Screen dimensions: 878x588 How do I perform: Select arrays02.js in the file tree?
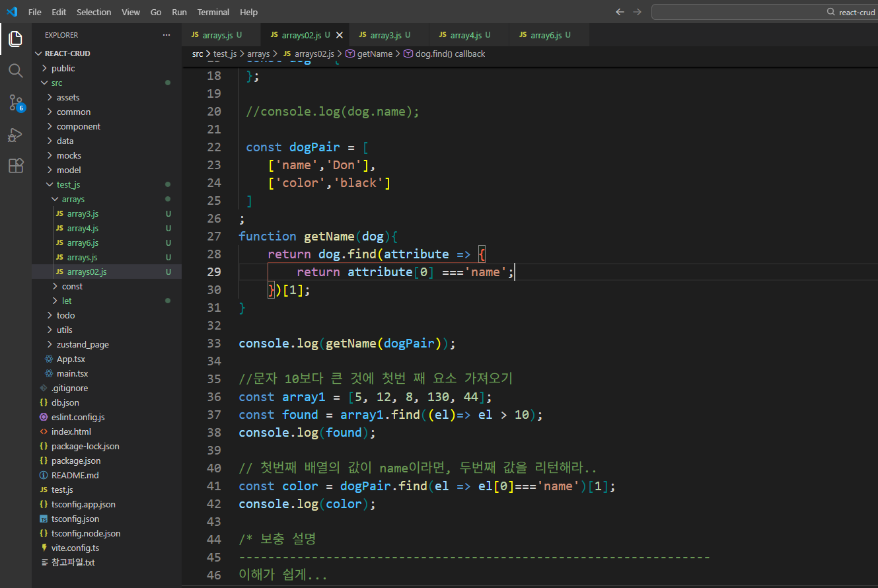(x=106, y=272)
